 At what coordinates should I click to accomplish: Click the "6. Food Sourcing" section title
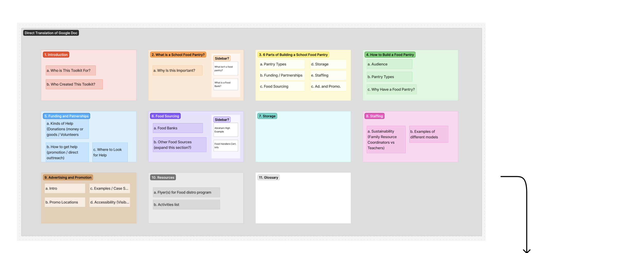click(165, 116)
